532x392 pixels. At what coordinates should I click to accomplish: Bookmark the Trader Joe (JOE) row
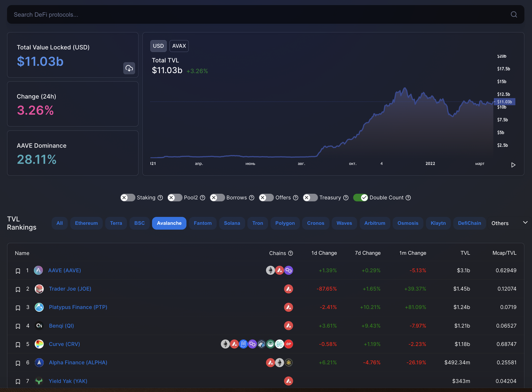pos(18,289)
